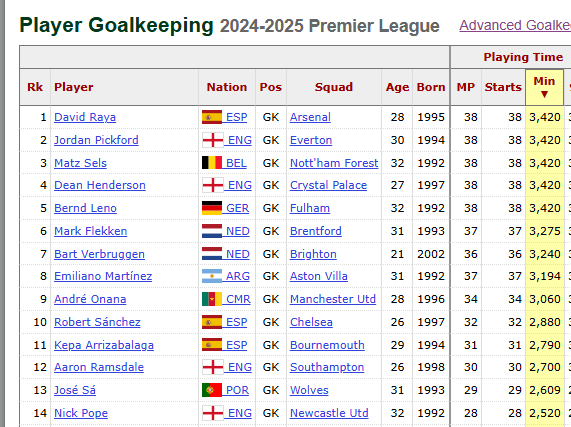571x427 pixels.
Task: Open the Nott'ham Forest squad page
Action: pos(334,163)
